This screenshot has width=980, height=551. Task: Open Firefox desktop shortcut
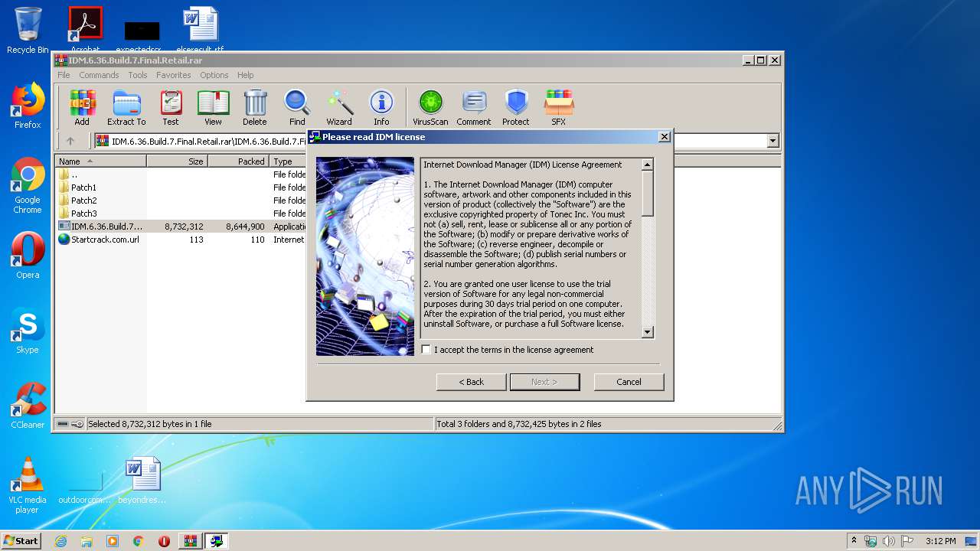(x=28, y=106)
